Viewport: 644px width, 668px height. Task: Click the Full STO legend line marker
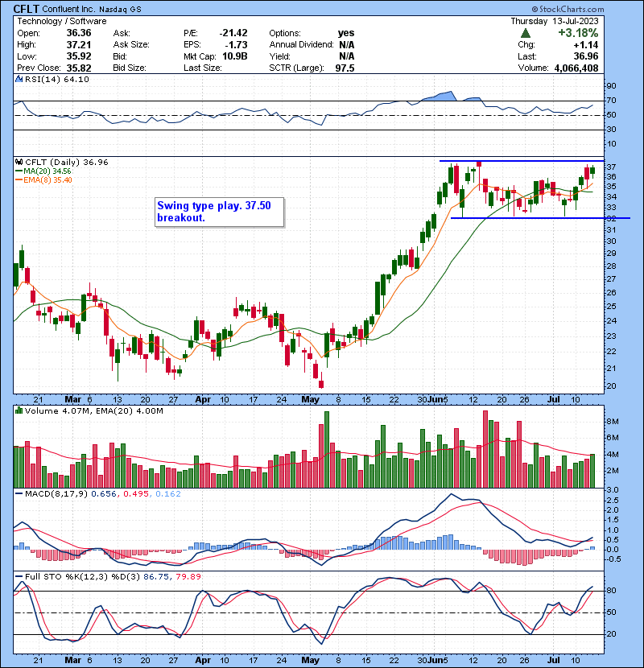(19, 576)
